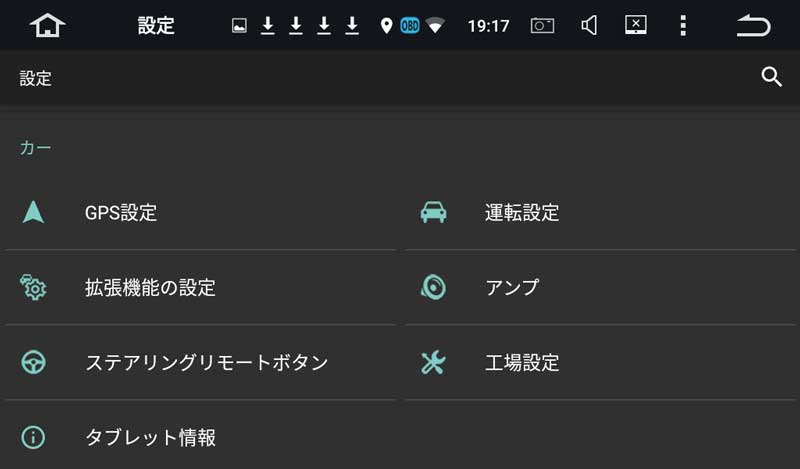This screenshot has width=800, height=469.
Task: Open the search magnifier icon
Action: pyautogui.click(x=771, y=77)
